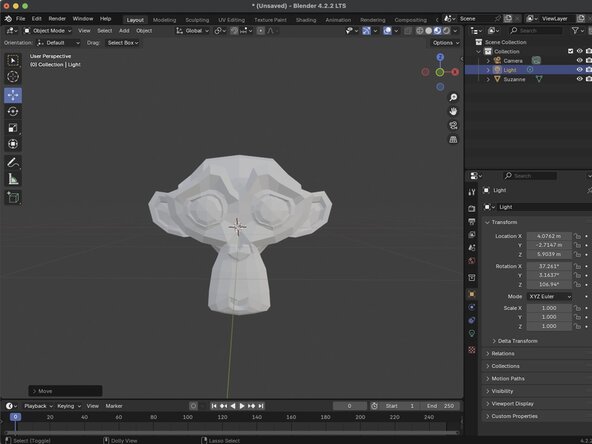
Task: Toggle auto keying in timeline
Action: 193,406
